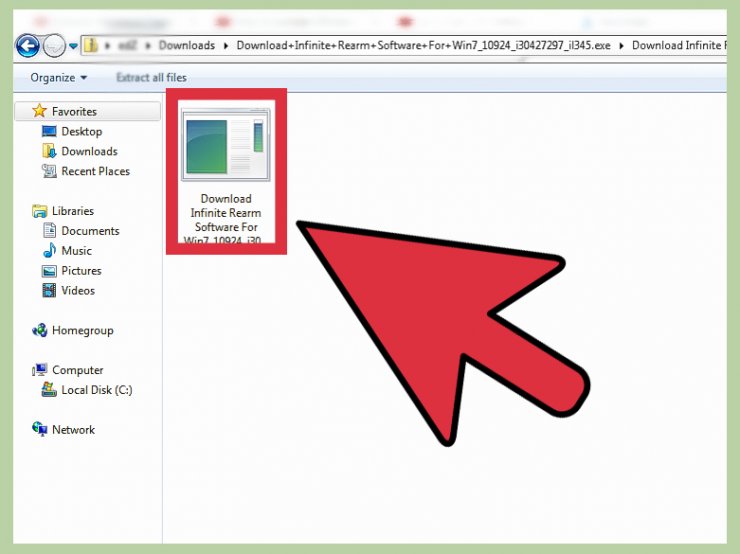Image resolution: width=740 pixels, height=554 pixels.
Task: Open the Videos library
Action: pyautogui.click(x=78, y=290)
